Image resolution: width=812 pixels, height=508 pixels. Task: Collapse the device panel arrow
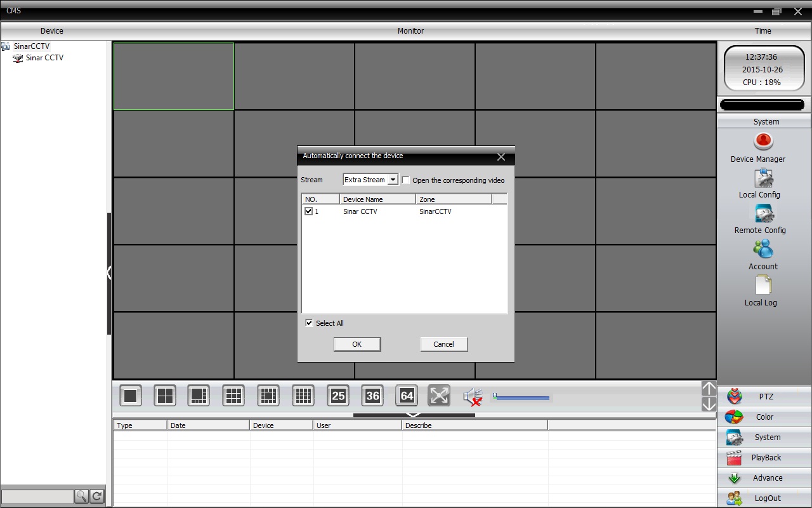[x=109, y=273]
